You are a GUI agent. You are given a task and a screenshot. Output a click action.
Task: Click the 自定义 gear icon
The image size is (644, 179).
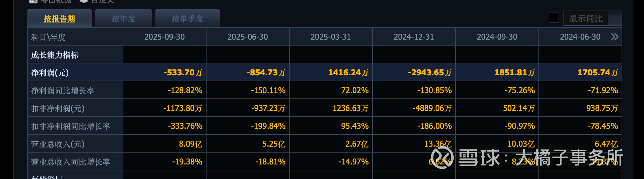(x=84, y=1)
